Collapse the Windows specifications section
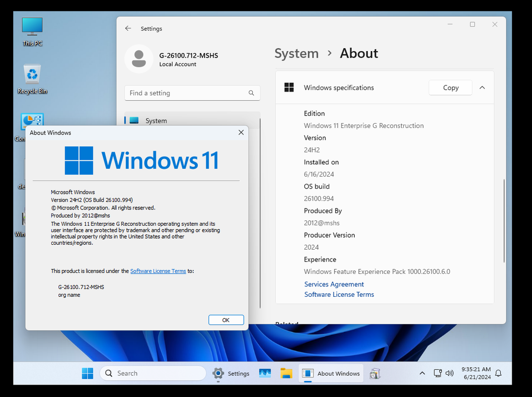532x397 pixels. pyautogui.click(x=482, y=87)
